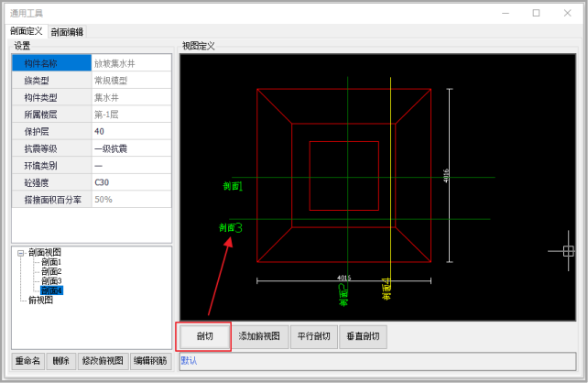
Task: Select 剖面3 in the section tree
Action: pos(51,280)
